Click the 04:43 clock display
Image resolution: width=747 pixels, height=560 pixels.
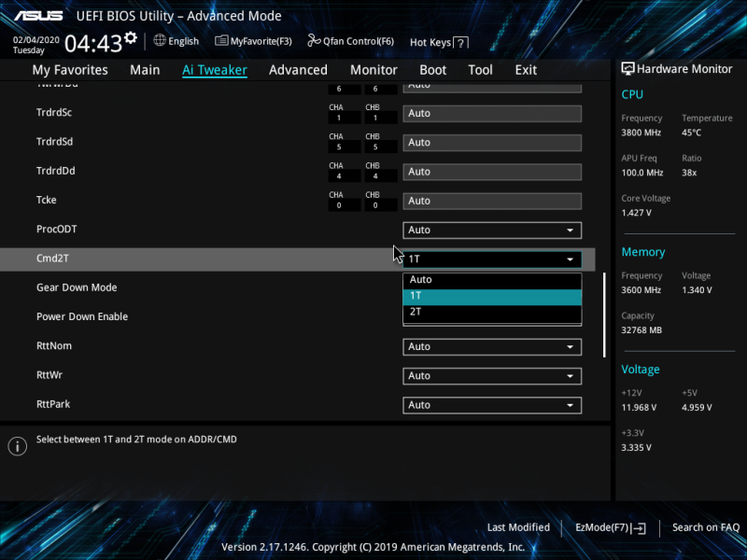pyautogui.click(x=93, y=44)
